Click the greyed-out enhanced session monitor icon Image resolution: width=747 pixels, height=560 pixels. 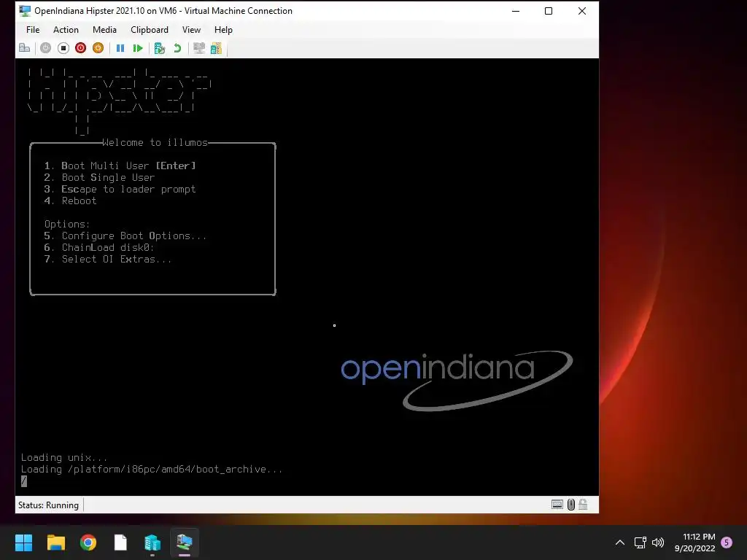click(198, 48)
